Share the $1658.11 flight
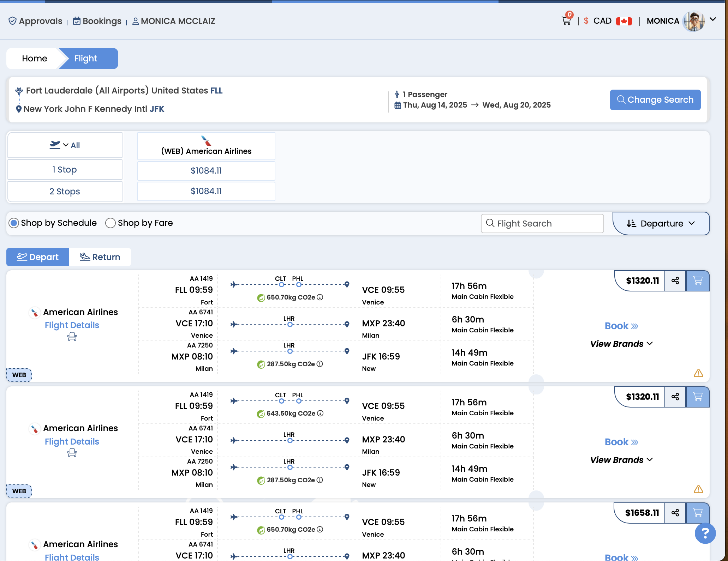Image resolution: width=728 pixels, height=561 pixels. (675, 513)
